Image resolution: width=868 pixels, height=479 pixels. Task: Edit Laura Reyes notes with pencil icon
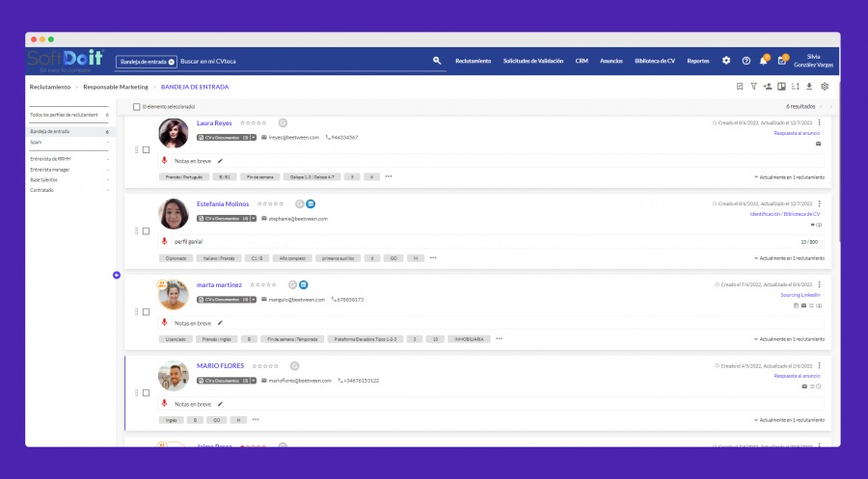point(220,161)
